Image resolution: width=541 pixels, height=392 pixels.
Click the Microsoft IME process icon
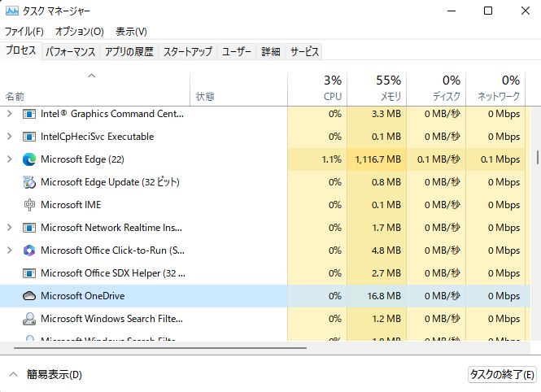[x=29, y=205]
